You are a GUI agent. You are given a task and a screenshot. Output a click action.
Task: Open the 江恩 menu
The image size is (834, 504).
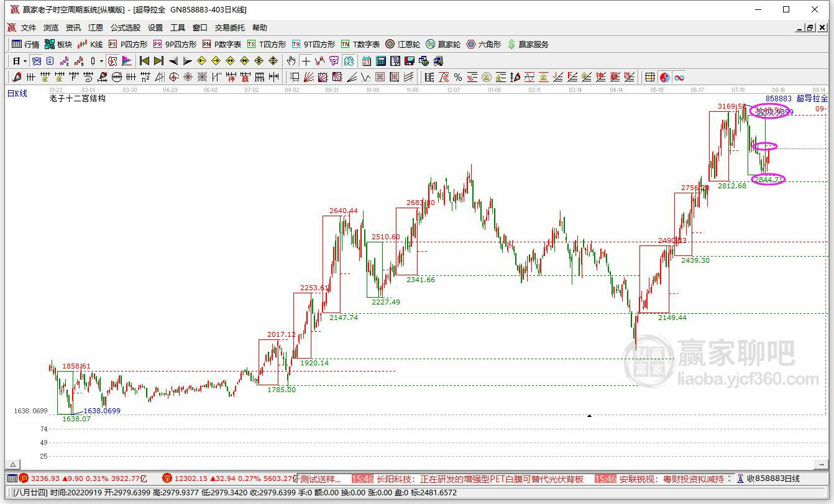pos(96,27)
